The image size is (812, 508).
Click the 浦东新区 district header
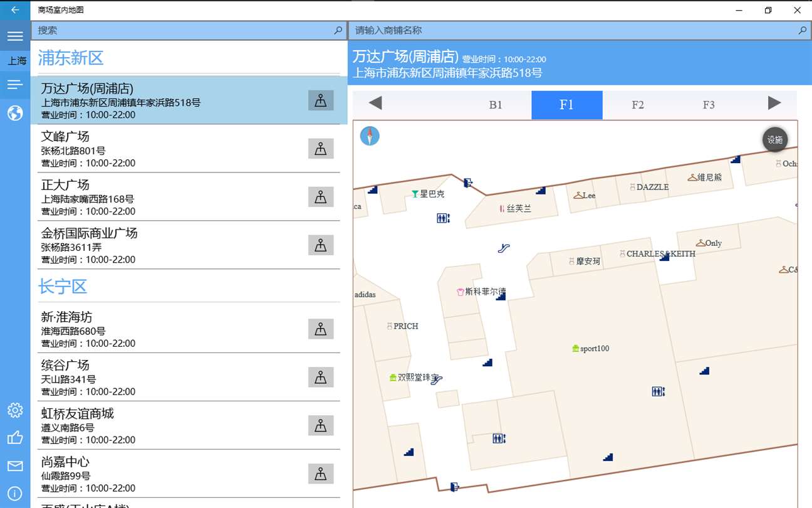click(71, 58)
